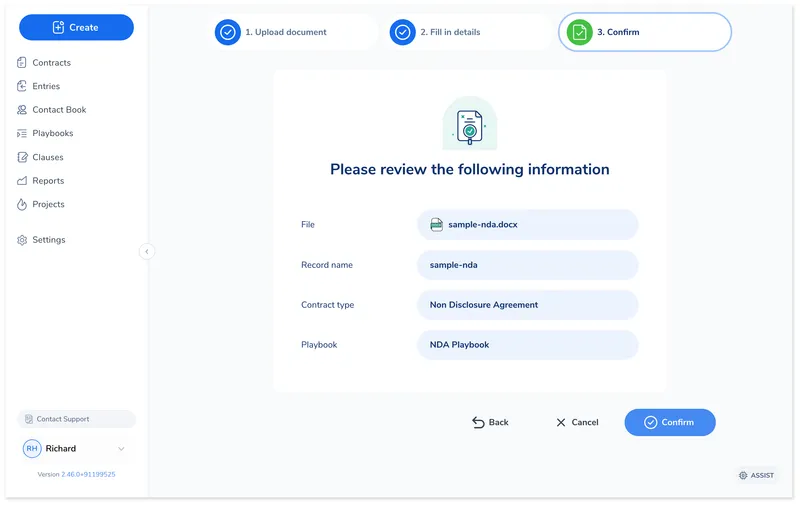Click the blue Create button
Viewport: 800px width, 505px height.
77,28
